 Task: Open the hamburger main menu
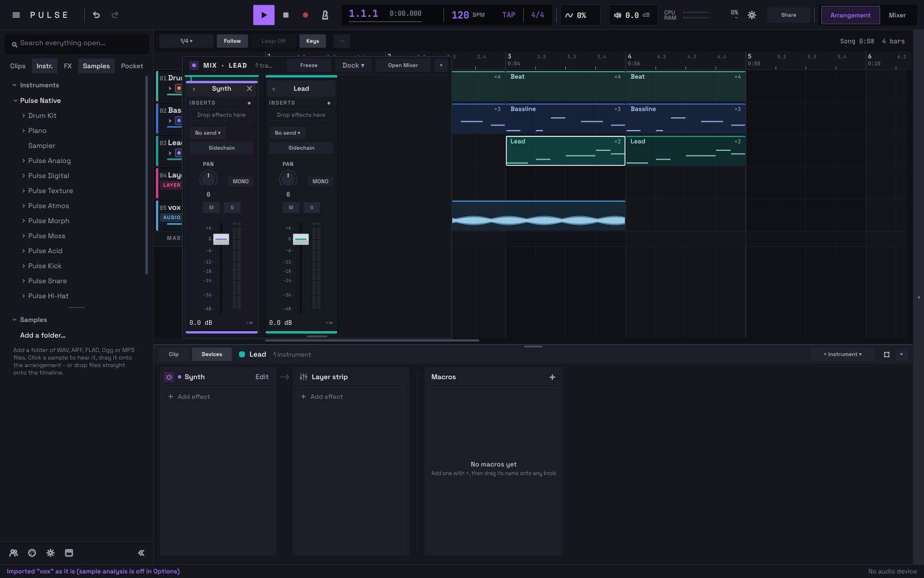(x=16, y=15)
